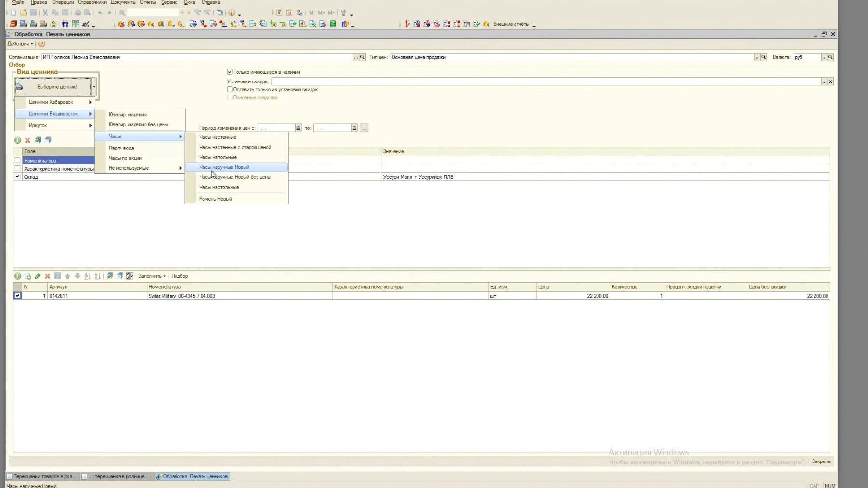The width and height of the screenshot is (868, 488).
Task: Sort goods descending icon
Action: click(98, 276)
